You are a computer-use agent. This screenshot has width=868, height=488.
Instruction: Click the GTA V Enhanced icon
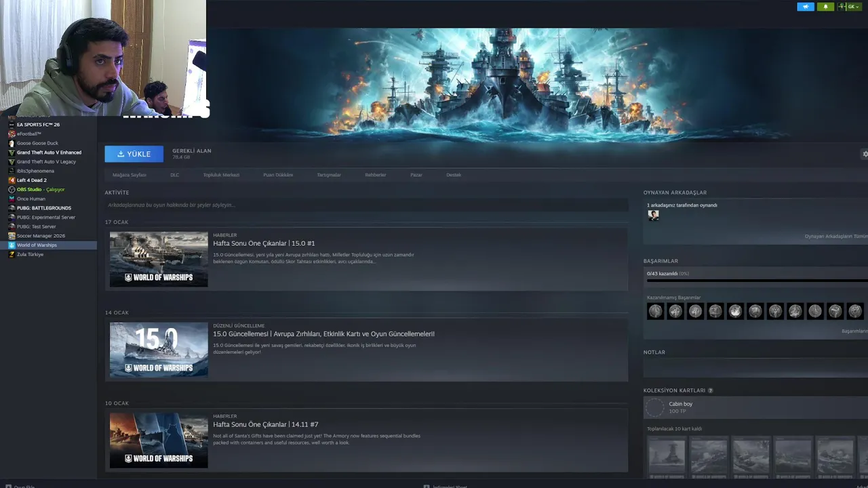pyautogui.click(x=12, y=152)
